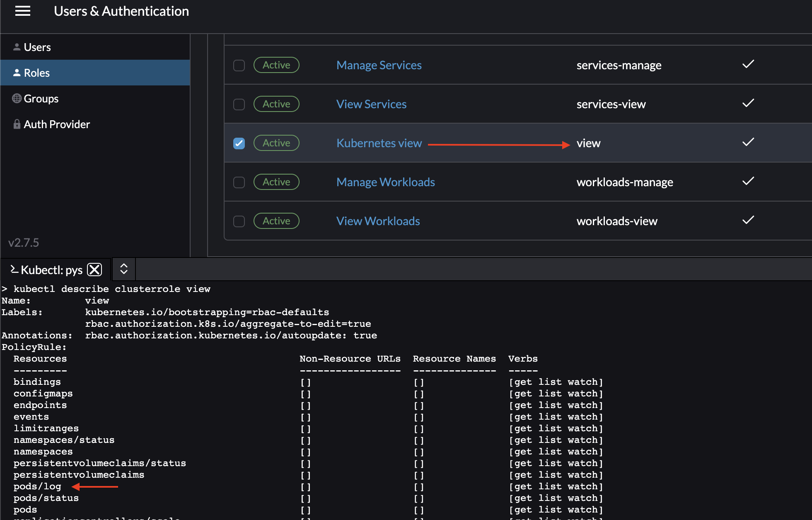Open the hamburger navigation menu
Viewport: 812px width, 520px height.
[x=23, y=11]
